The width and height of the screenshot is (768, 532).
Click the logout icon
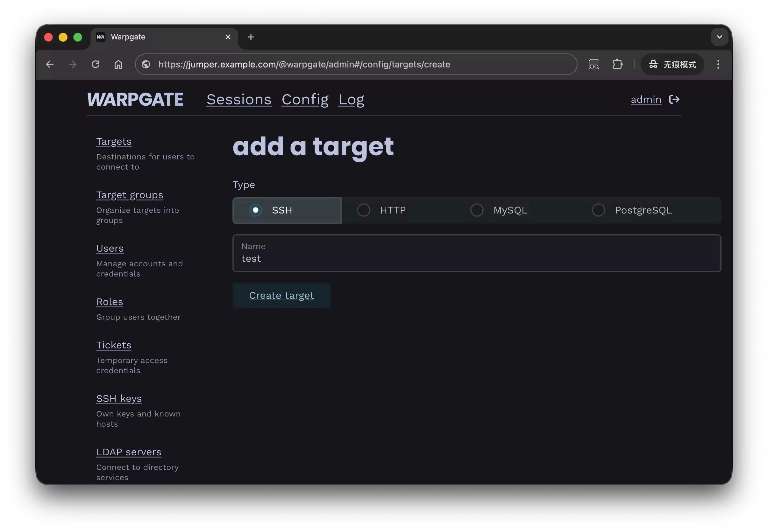tap(674, 99)
